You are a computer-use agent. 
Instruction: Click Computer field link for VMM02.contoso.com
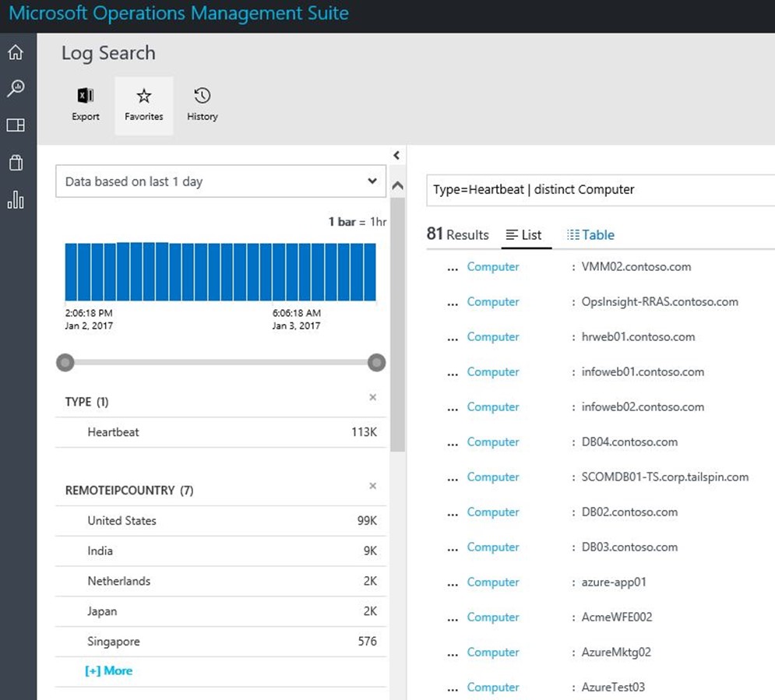tap(493, 267)
